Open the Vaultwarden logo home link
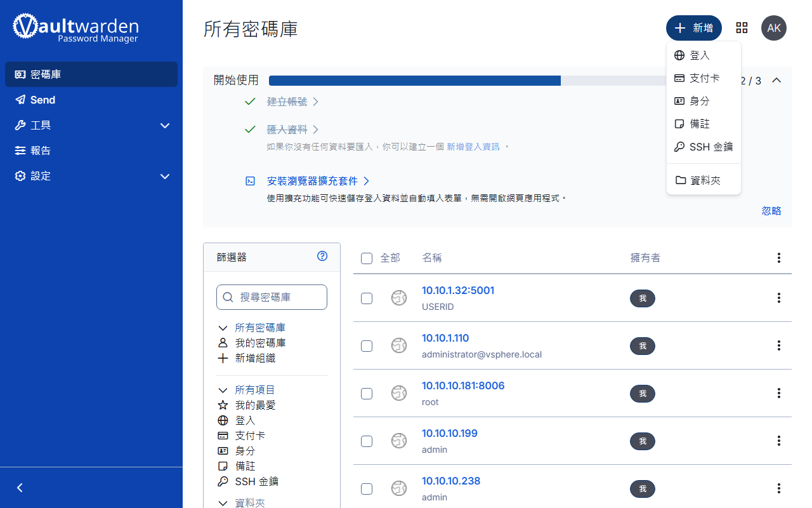 coord(75,28)
